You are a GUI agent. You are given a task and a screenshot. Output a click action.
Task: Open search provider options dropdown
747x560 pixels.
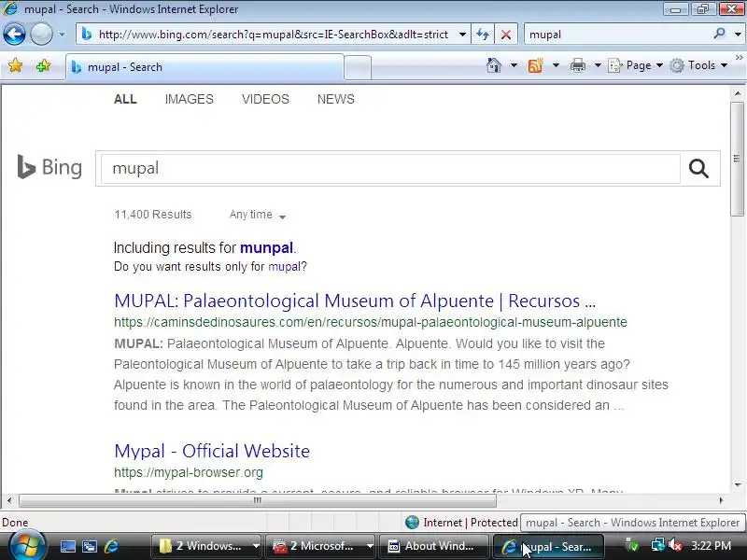[x=738, y=35]
